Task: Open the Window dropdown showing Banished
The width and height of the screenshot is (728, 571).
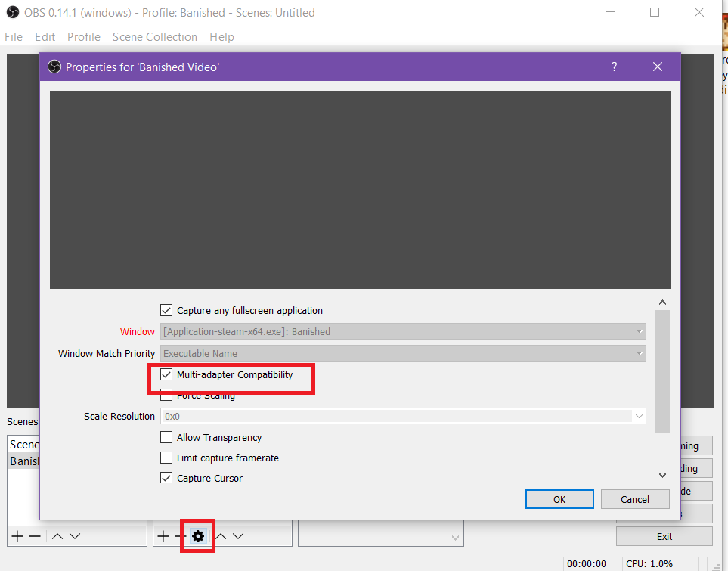Action: 403,332
